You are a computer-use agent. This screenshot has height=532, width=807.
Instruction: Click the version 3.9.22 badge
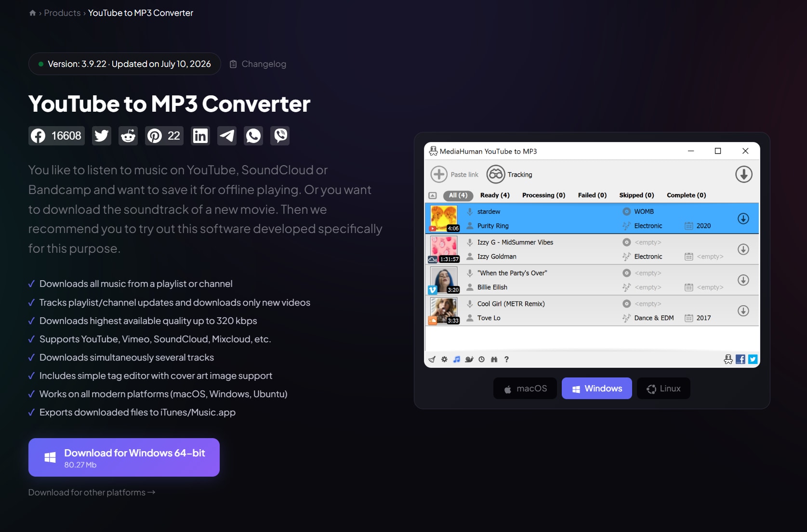click(124, 64)
